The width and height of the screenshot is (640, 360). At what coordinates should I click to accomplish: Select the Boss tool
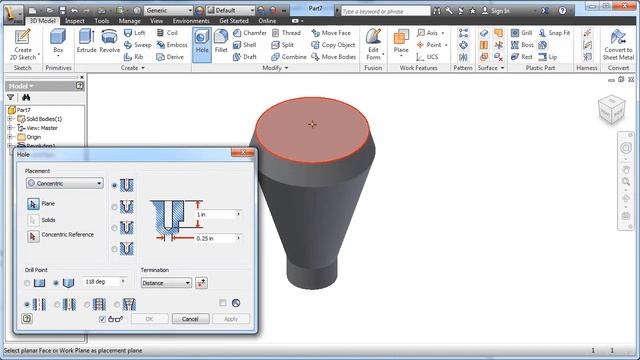[x=522, y=45]
